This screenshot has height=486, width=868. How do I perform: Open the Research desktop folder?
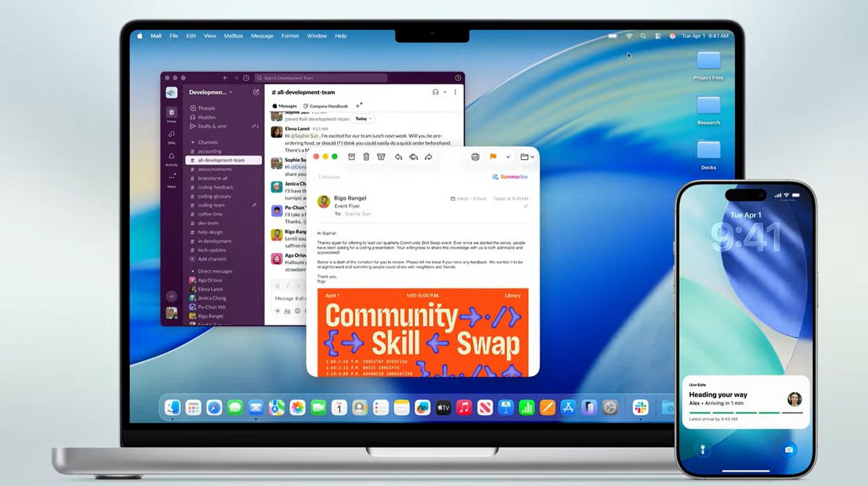click(708, 110)
